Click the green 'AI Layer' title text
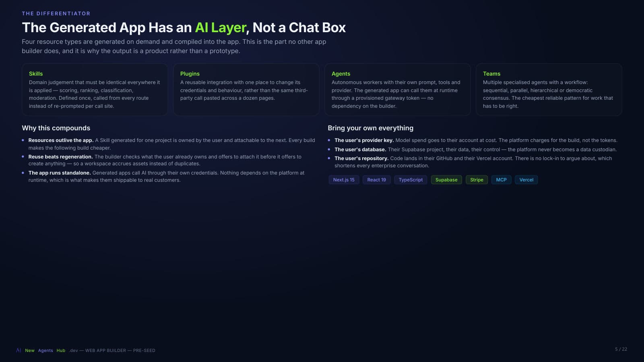 221,27
